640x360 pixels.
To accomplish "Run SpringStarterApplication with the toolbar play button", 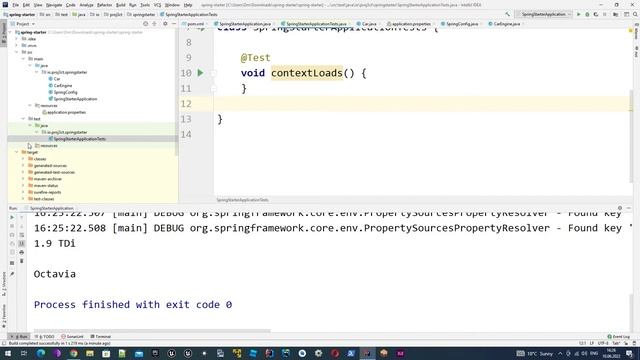I will coord(578,14).
